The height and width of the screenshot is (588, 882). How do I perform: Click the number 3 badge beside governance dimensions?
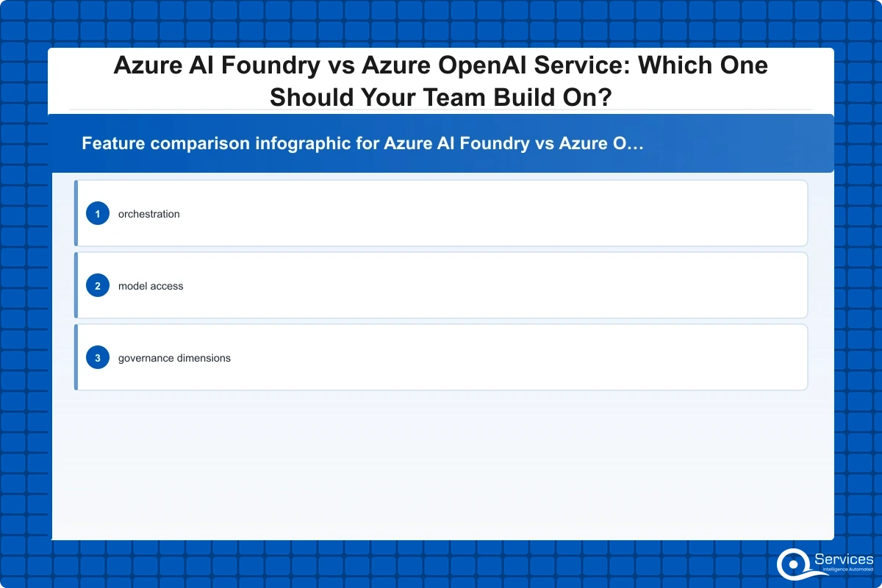coord(98,358)
